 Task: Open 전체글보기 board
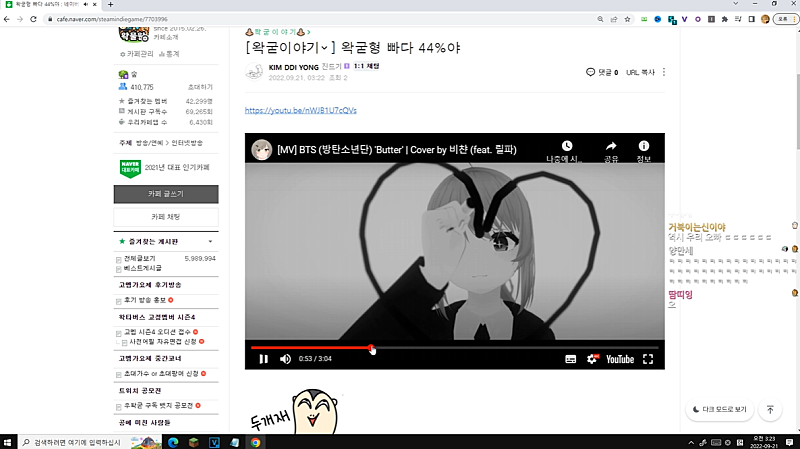point(140,259)
